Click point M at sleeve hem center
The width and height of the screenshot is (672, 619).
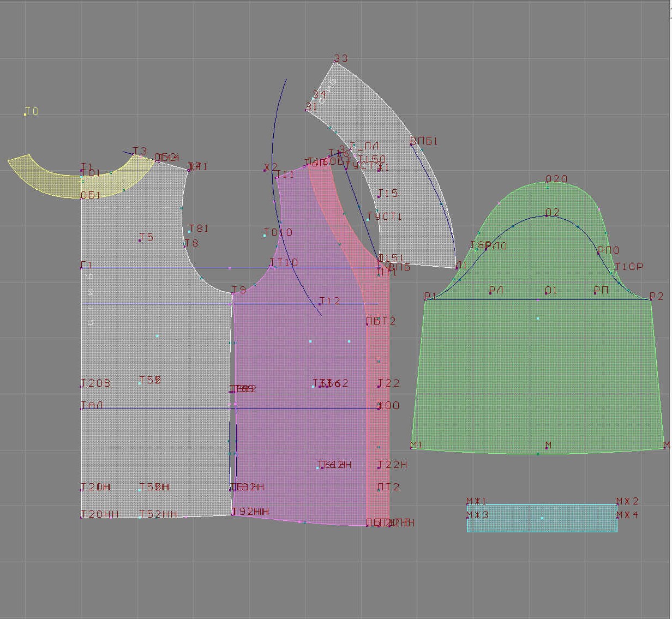pos(547,448)
